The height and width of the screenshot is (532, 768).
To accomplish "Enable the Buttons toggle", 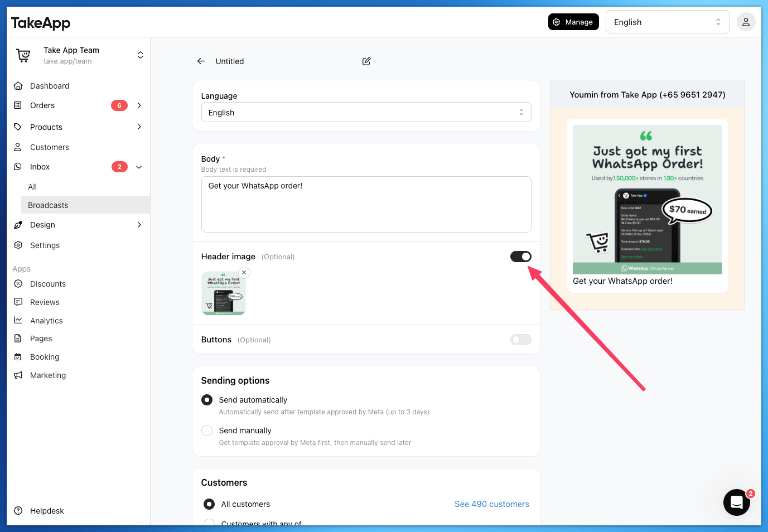I will point(521,340).
